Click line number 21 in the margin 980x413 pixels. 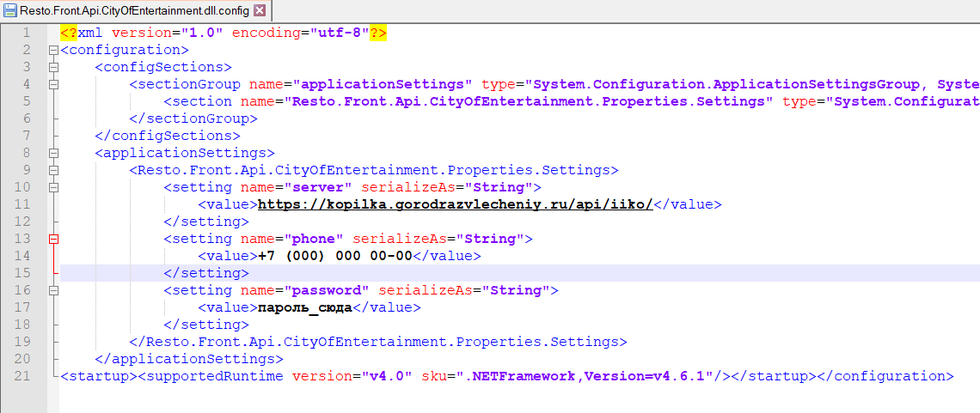[x=22, y=376]
